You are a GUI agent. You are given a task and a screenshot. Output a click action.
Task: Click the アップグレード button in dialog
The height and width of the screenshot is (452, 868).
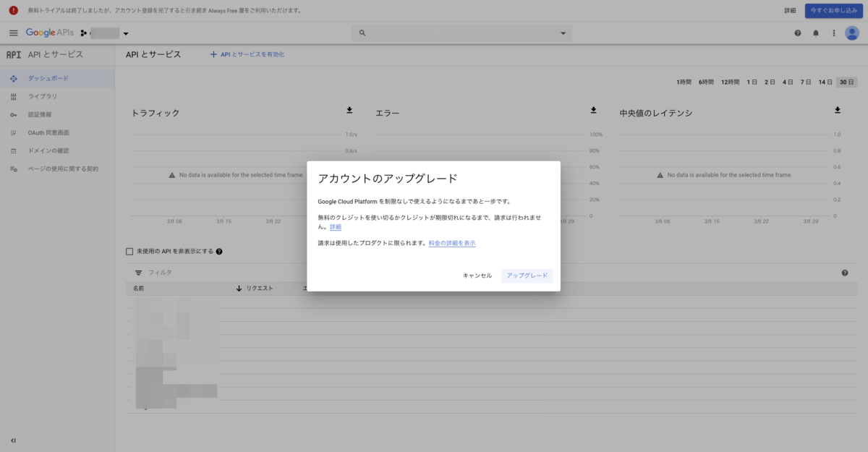point(527,276)
